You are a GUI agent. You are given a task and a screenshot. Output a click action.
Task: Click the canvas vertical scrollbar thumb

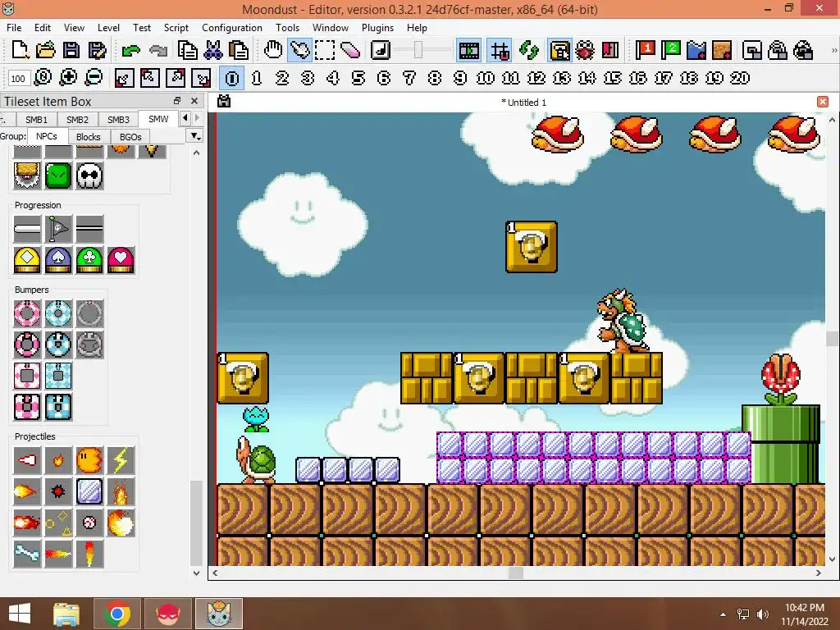tap(832, 339)
